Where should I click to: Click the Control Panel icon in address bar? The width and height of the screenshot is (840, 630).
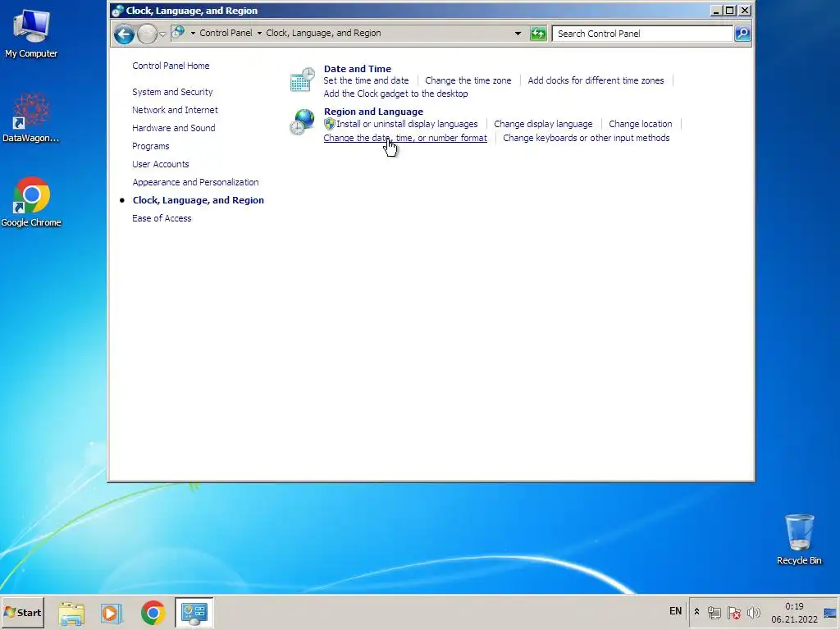[x=178, y=33]
